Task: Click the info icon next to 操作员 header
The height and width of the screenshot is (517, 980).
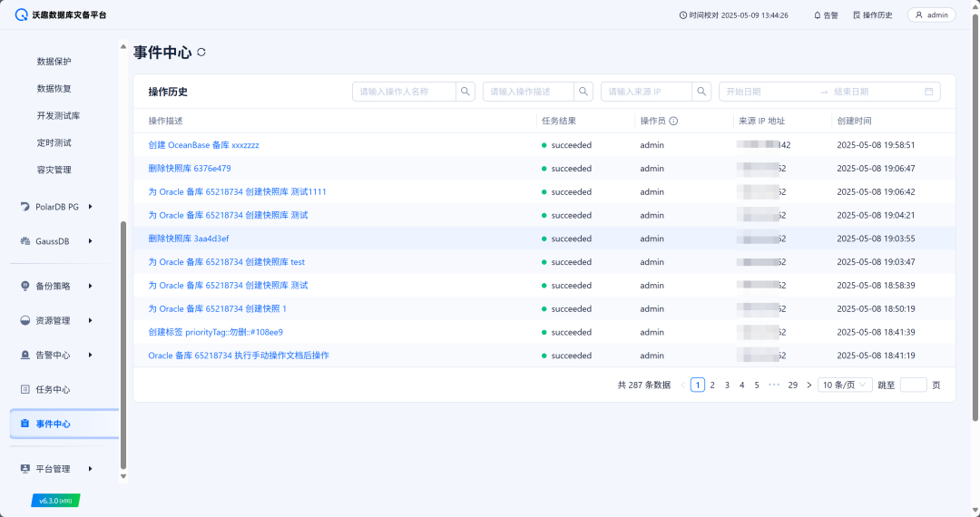Action: coord(674,121)
